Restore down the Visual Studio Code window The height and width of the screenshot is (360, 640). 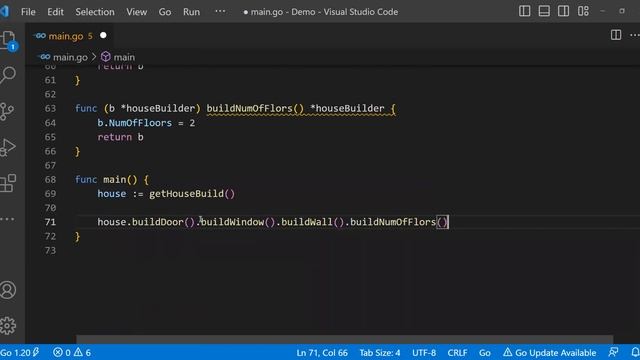622,11
